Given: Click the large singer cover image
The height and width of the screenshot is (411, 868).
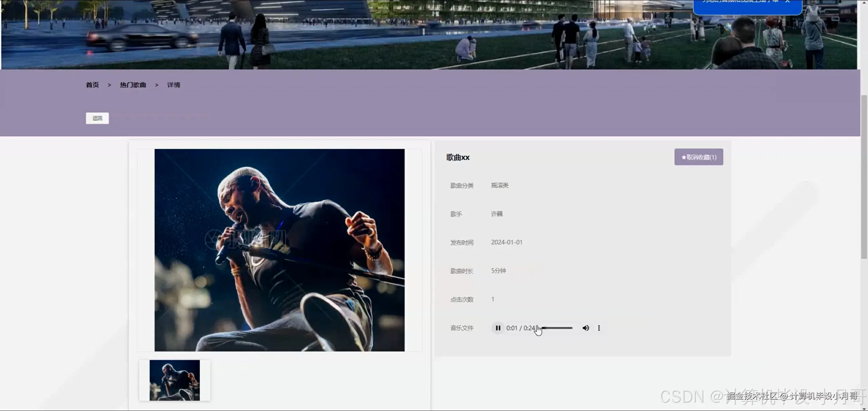Looking at the screenshot, I should point(279,250).
